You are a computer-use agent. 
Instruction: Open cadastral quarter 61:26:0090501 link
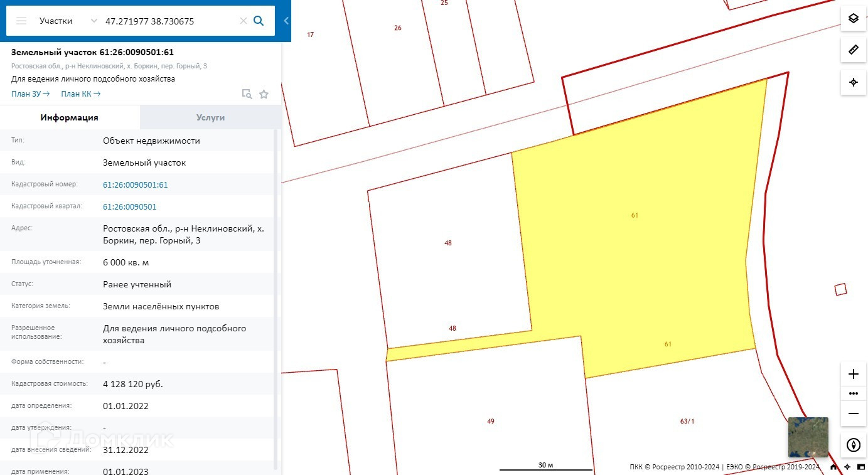click(130, 206)
